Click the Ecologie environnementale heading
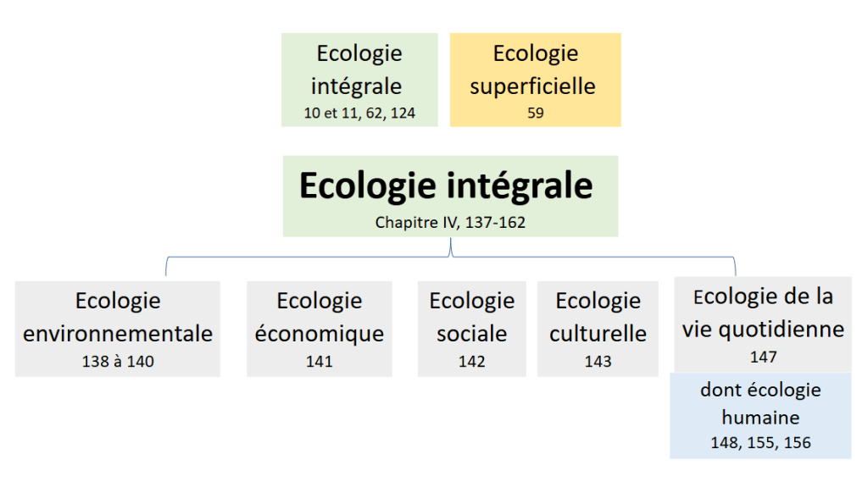This screenshot has width=868, height=482. 118,317
